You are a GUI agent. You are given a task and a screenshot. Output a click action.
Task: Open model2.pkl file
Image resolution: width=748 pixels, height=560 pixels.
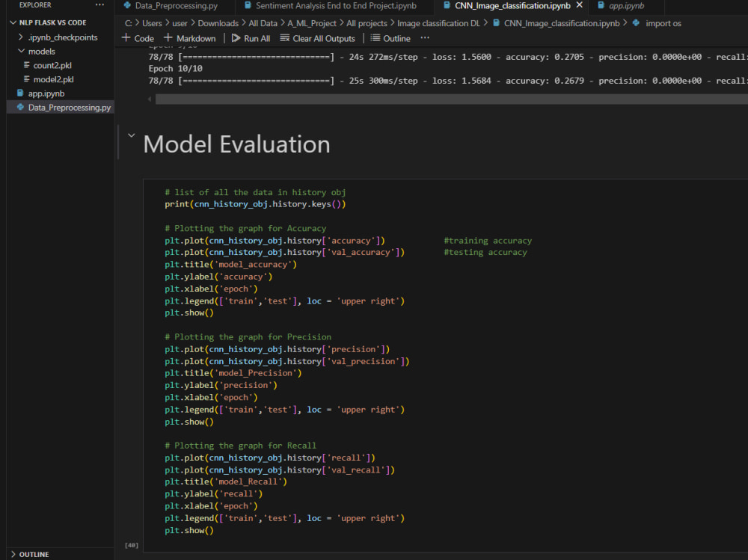pyautogui.click(x=53, y=79)
